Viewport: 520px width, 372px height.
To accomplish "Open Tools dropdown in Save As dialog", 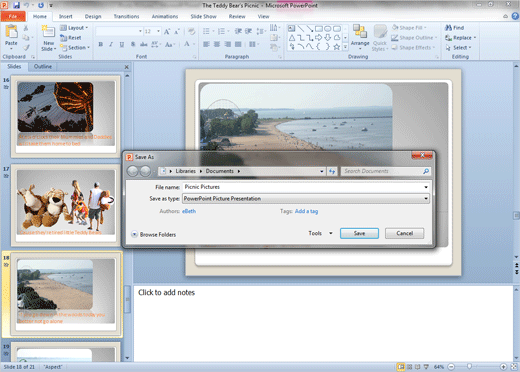I will 320,233.
